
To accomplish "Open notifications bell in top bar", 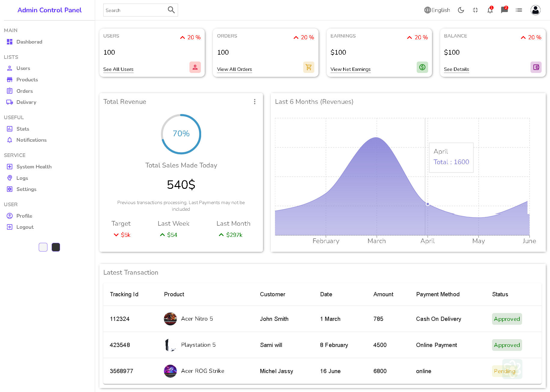I will 490,10.
